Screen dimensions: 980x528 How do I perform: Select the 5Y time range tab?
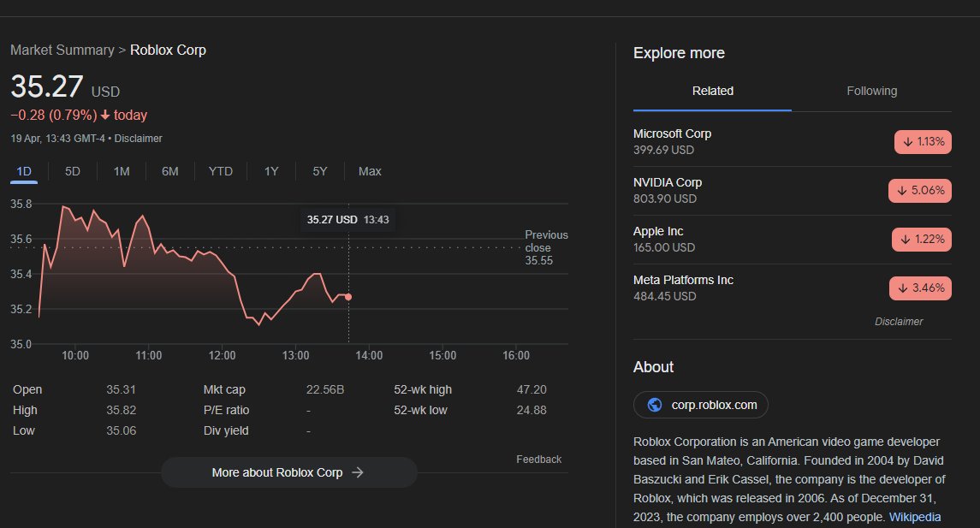(320, 171)
